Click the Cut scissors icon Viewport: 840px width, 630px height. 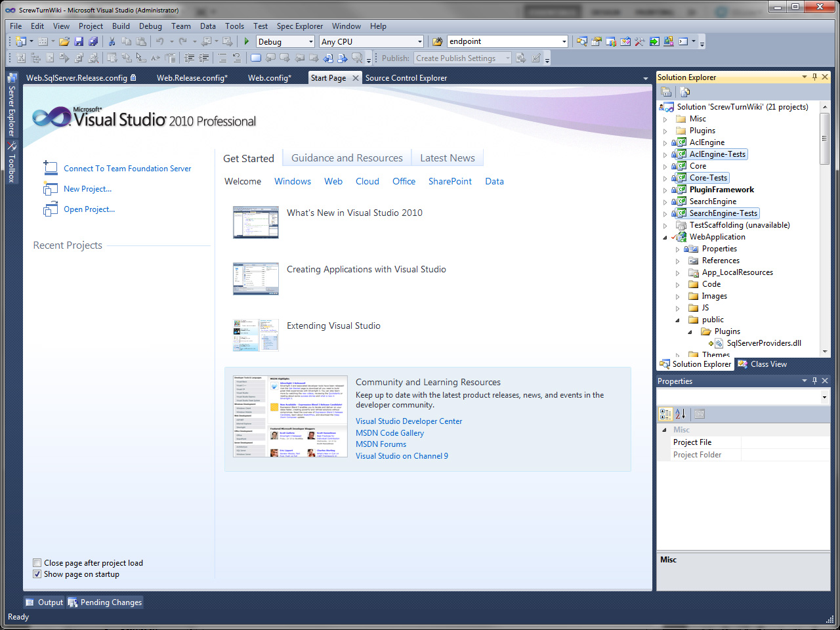pyautogui.click(x=112, y=41)
